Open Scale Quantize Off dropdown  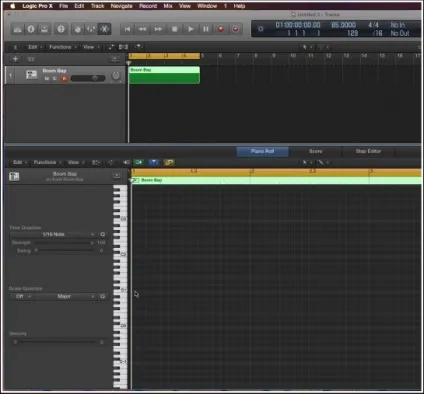coord(21,296)
